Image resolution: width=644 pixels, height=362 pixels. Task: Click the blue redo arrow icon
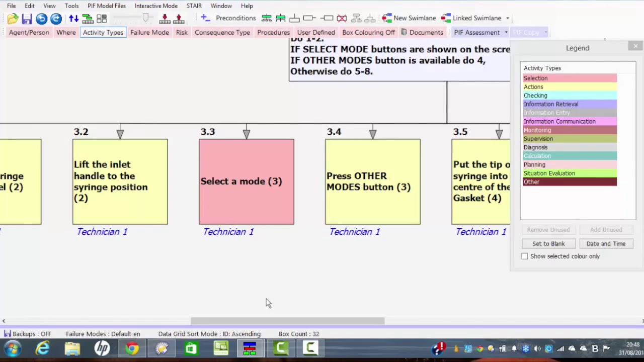[x=56, y=19]
